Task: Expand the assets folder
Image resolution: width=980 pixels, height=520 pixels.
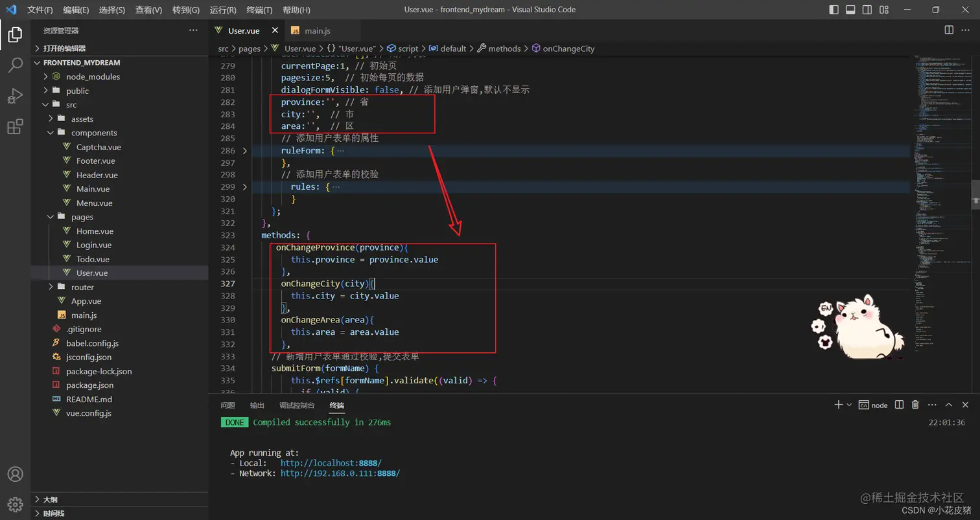Action: pyautogui.click(x=119, y=119)
